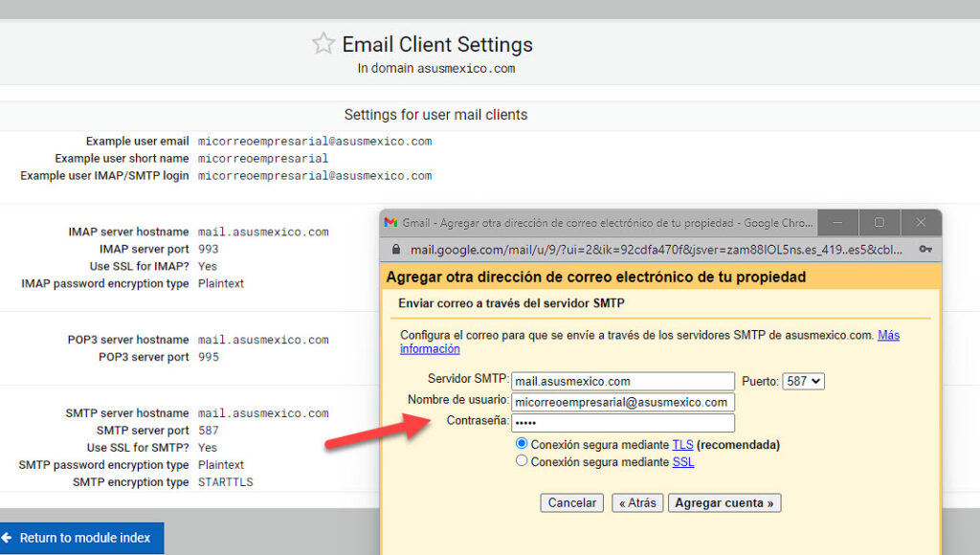Screen dimensions: 980x555
Task: Close the Gmail popup window
Action: point(920,222)
